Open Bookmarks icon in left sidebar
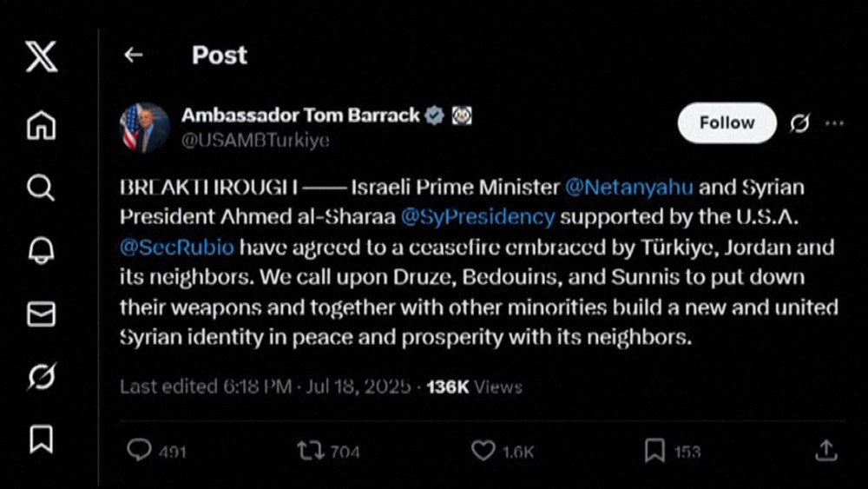 (41, 439)
